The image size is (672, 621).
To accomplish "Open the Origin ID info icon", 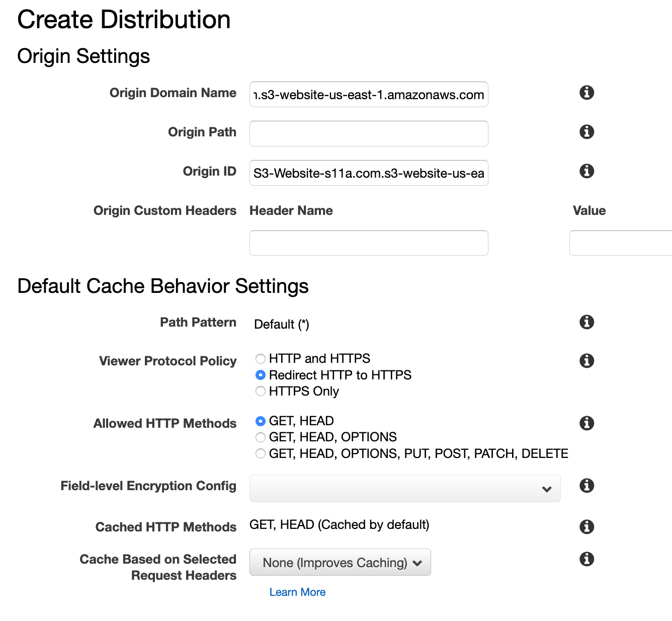I will point(586,171).
